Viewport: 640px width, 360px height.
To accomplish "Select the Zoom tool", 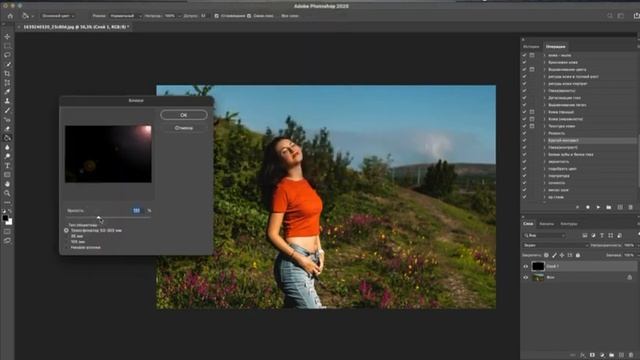I will coord(7,193).
